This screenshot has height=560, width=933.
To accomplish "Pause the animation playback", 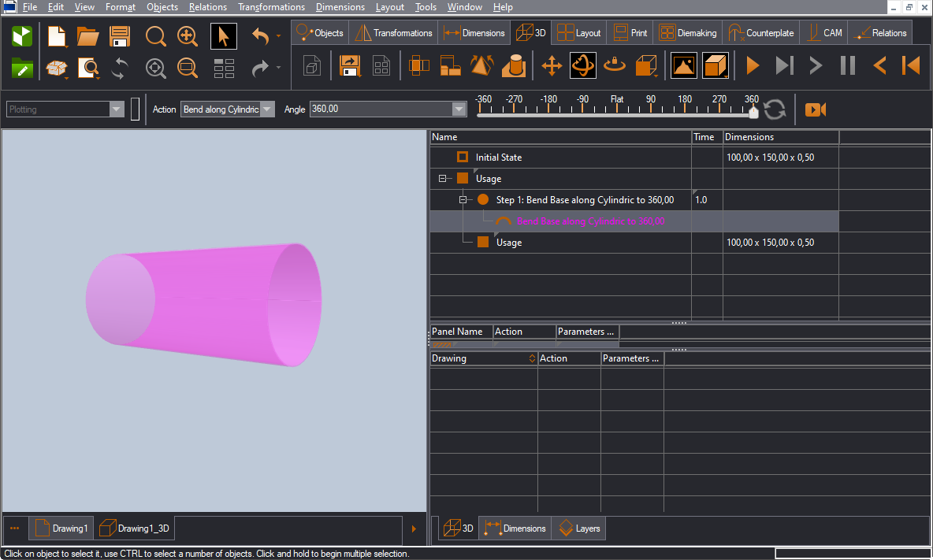I will click(847, 65).
